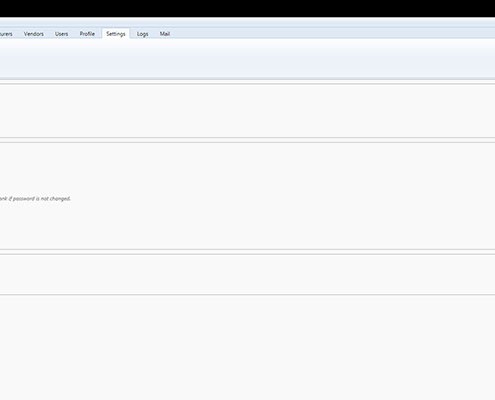Go to the Mail tab
The width and height of the screenshot is (495, 400).
165,34
